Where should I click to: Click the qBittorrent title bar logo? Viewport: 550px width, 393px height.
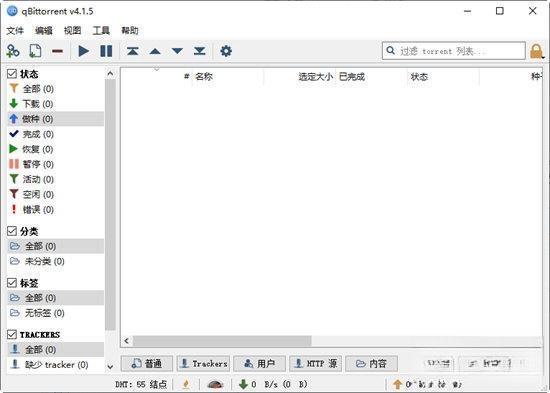12,11
